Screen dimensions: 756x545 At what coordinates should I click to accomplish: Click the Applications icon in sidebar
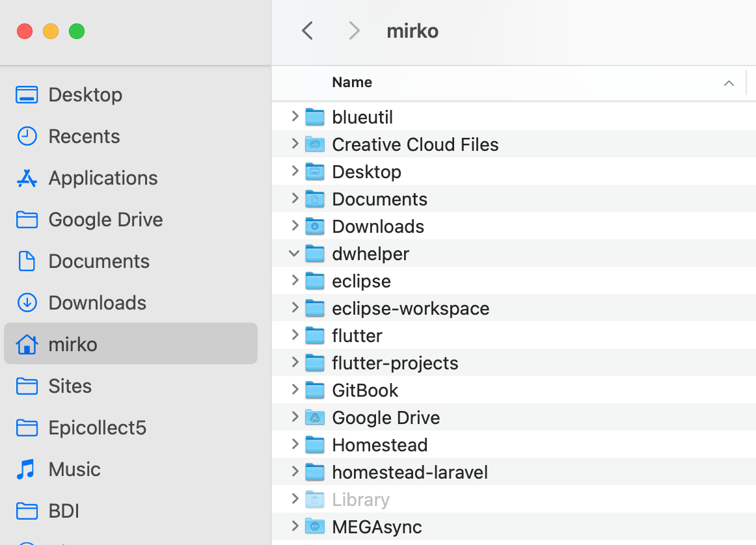pos(27,178)
